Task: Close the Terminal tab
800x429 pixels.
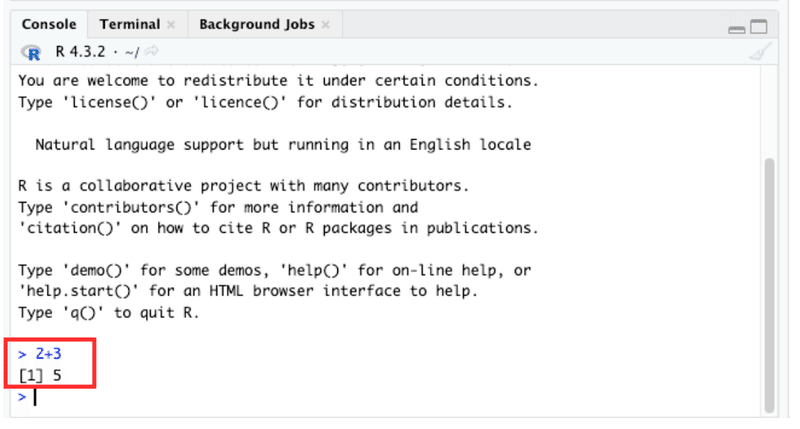Action: click(171, 24)
